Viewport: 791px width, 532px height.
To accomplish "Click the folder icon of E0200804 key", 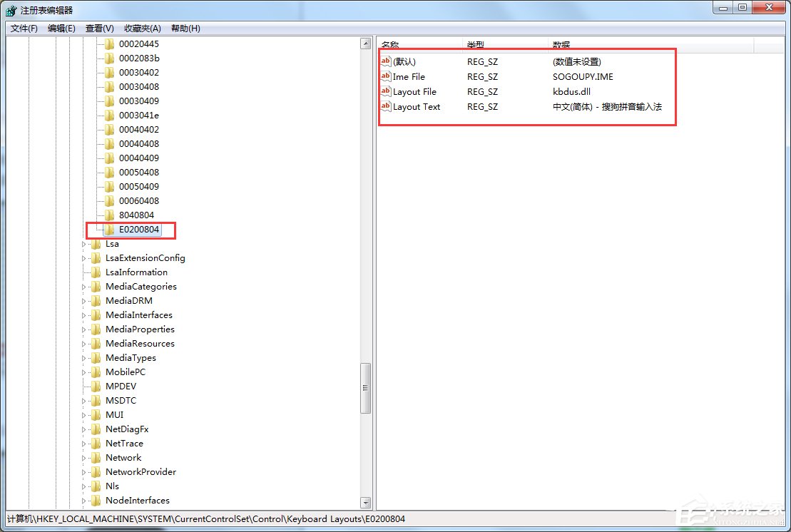I will pos(108,230).
